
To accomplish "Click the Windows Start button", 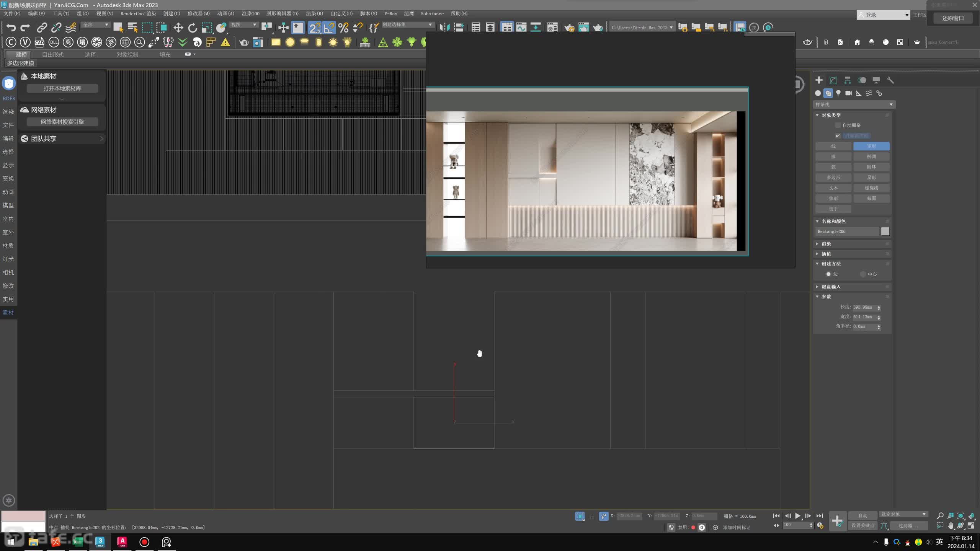I will (11, 542).
